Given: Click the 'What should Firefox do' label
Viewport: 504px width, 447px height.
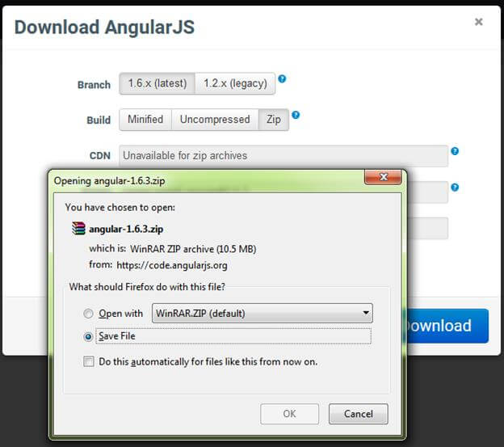Looking at the screenshot, I should pyautogui.click(x=147, y=287).
